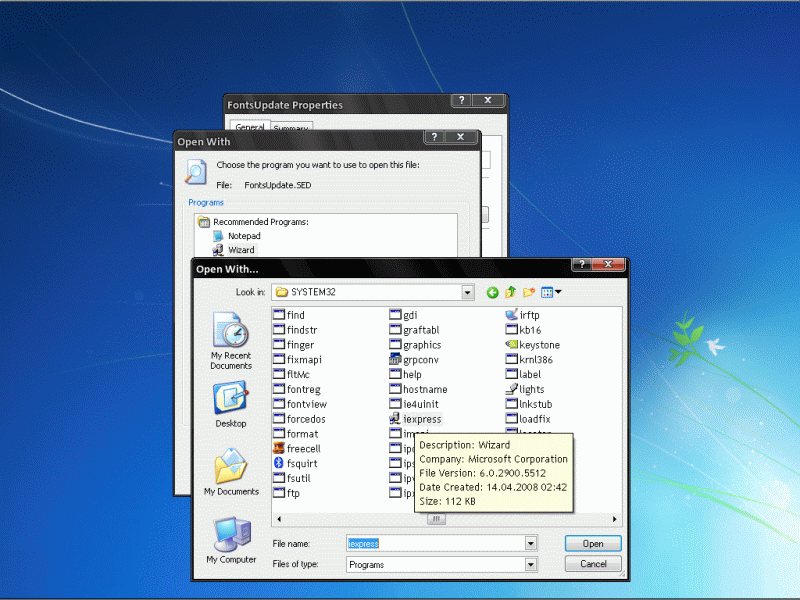The height and width of the screenshot is (600, 800).
Task: Expand the Files of type dropdown
Action: click(x=531, y=565)
